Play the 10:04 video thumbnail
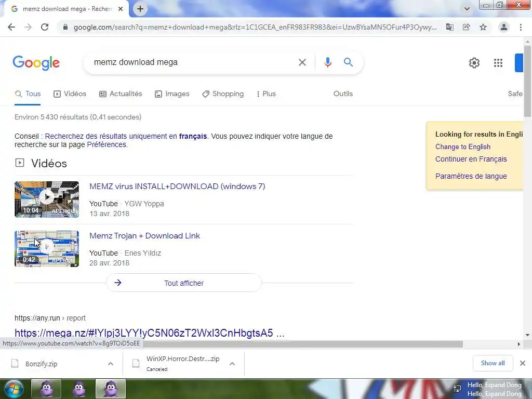This screenshot has width=532, height=399. click(x=47, y=199)
